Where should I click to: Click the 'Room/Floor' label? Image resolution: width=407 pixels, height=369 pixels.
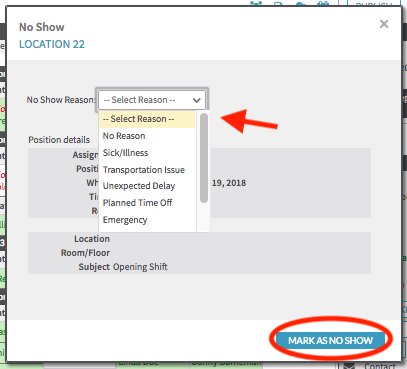(x=85, y=253)
